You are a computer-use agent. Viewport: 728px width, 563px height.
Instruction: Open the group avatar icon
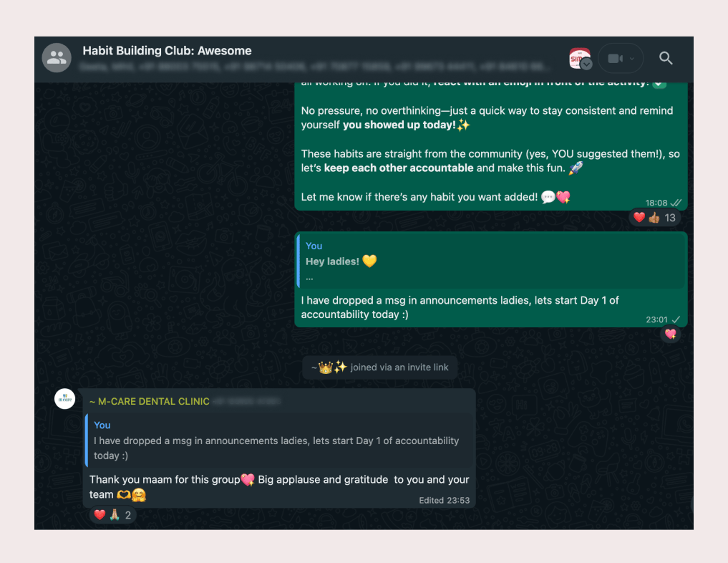click(57, 58)
